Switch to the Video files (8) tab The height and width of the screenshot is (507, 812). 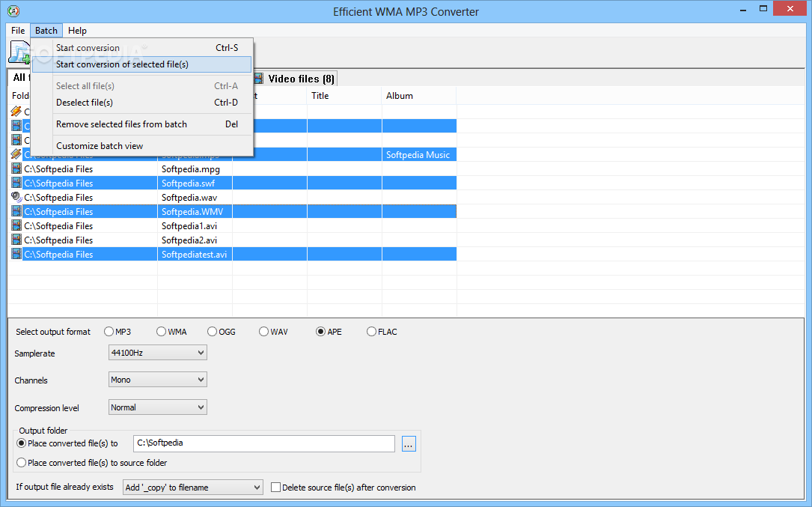coord(295,79)
